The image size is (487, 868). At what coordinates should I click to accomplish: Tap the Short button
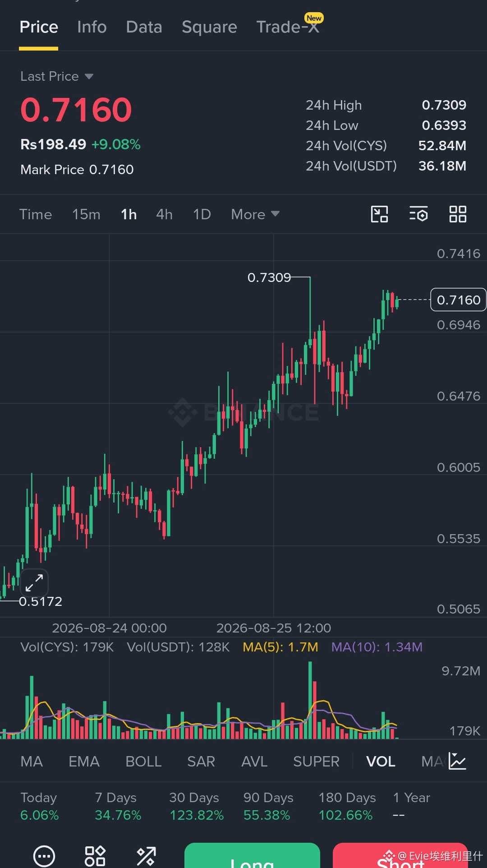(400, 855)
